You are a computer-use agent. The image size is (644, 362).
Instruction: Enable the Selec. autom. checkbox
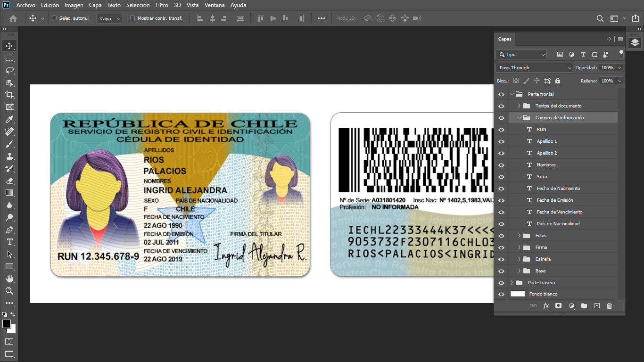(x=54, y=18)
